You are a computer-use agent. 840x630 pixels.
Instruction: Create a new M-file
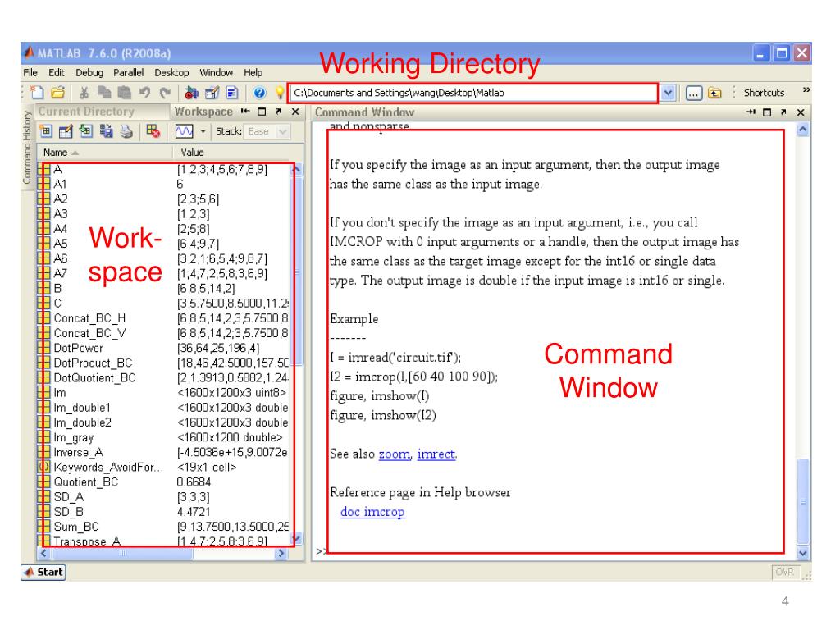coord(37,93)
